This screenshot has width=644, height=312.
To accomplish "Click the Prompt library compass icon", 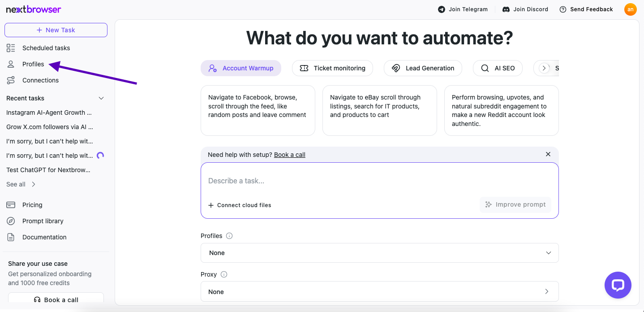I will (x=11, y=221).
